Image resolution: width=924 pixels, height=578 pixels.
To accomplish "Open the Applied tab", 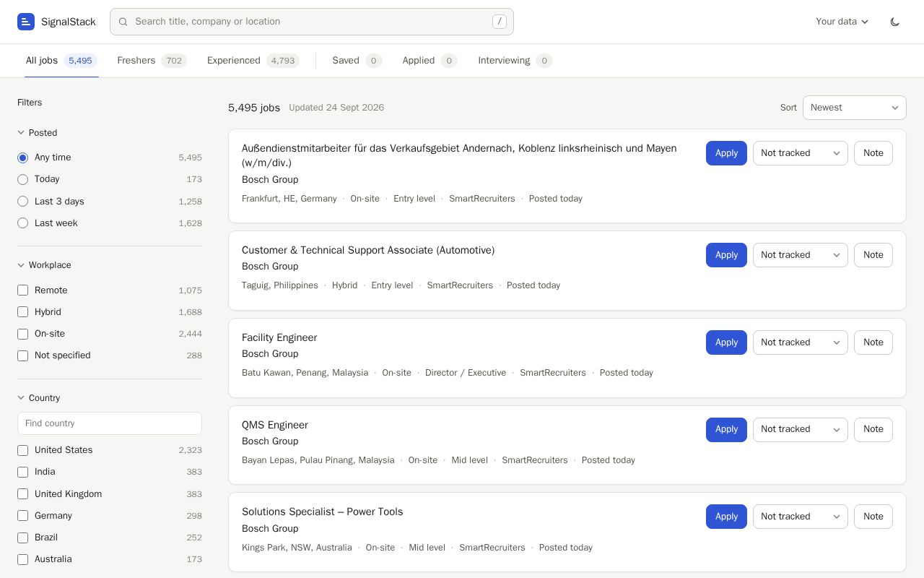I will click(x=430, y=61).
